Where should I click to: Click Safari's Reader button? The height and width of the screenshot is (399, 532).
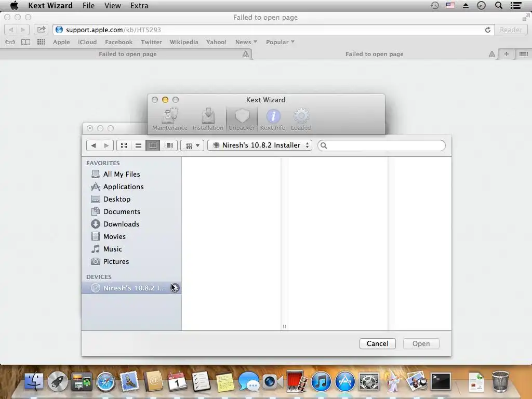[x=511, y=30]
